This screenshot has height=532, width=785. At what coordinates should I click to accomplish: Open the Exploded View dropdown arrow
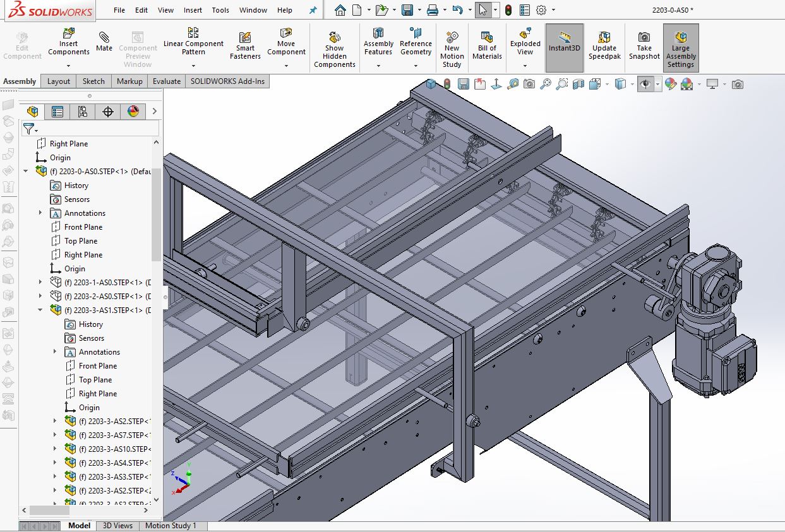click(x=525, y=65)
